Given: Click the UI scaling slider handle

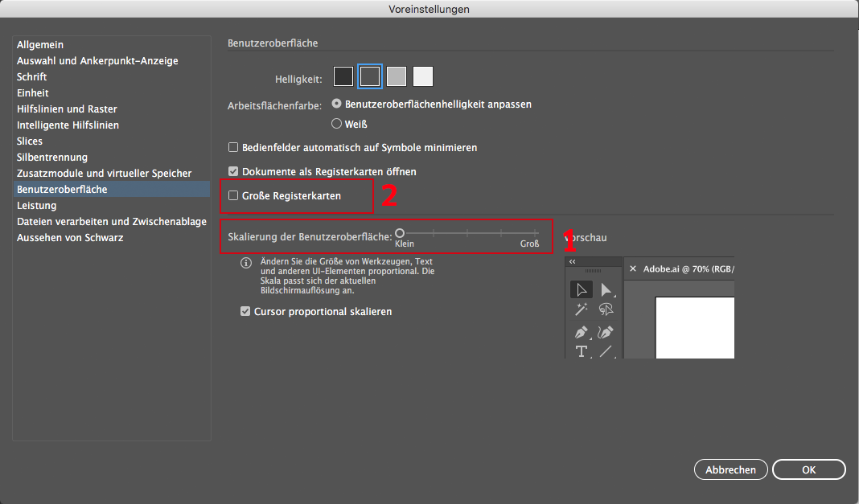Looking at the screenshot, I should pos(400,233).
